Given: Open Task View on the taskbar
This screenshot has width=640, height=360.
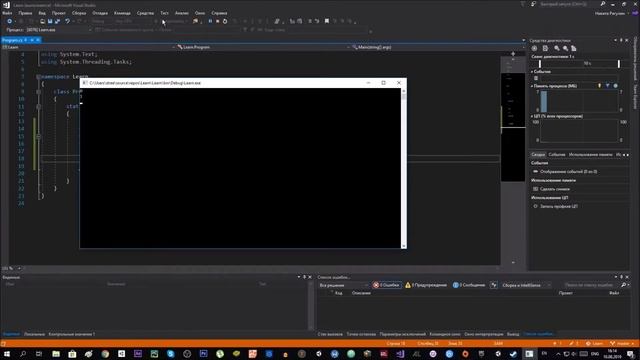Looking at the screenshot, I should tap(39, 354).
